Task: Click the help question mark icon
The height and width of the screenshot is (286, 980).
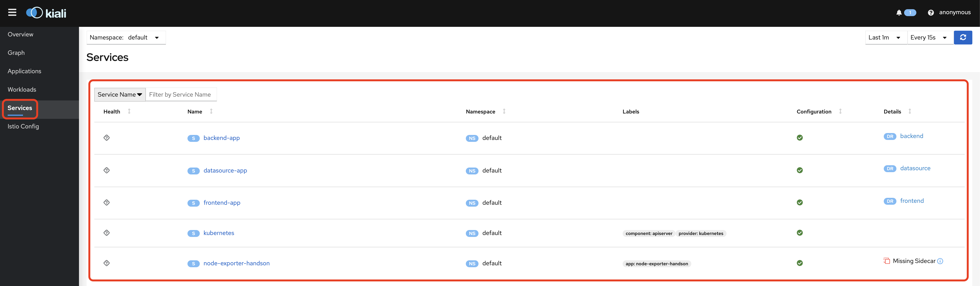Action: (931, 12)
